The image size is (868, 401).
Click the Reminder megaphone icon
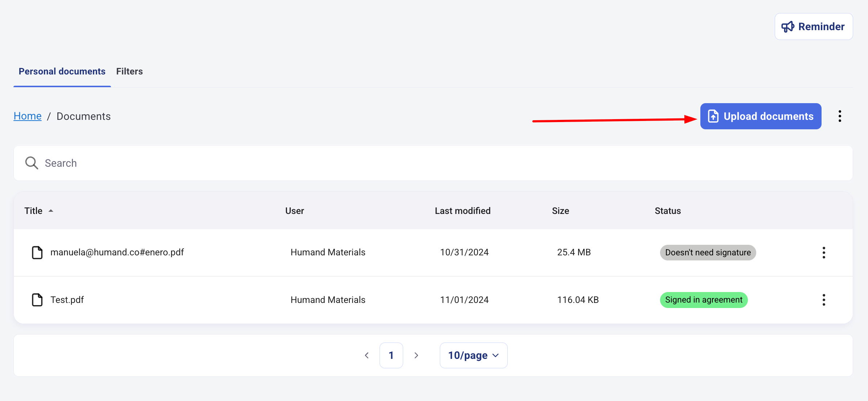tap(787, 27)
